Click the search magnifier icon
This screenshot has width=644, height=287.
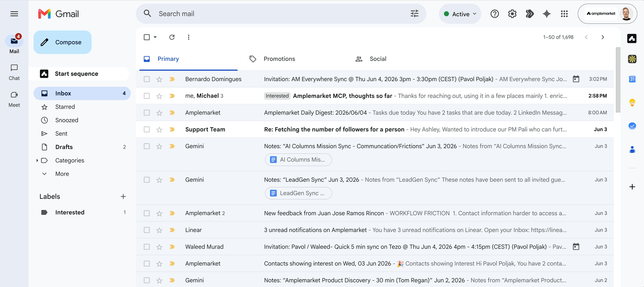point(147,13)
